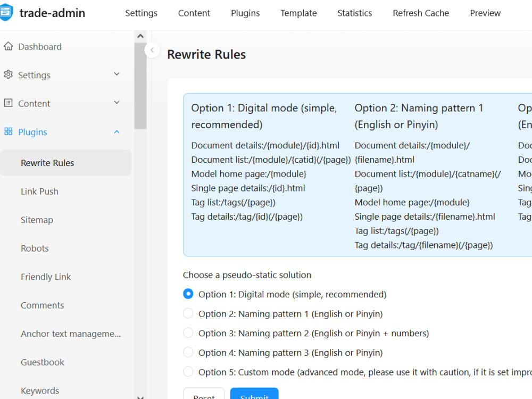
Task: Collapse sidebar with the round arrow button
Action: [x=152, y=50]
